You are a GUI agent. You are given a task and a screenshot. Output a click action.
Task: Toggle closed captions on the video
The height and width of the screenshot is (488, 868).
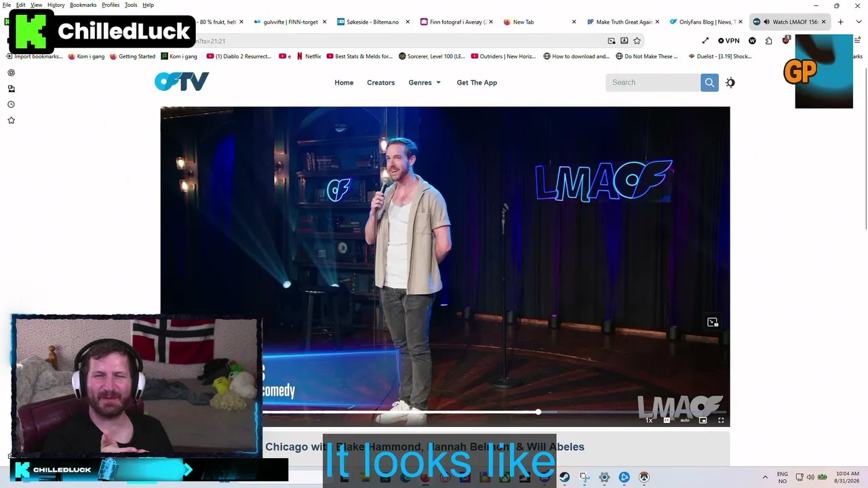point(667,420)
